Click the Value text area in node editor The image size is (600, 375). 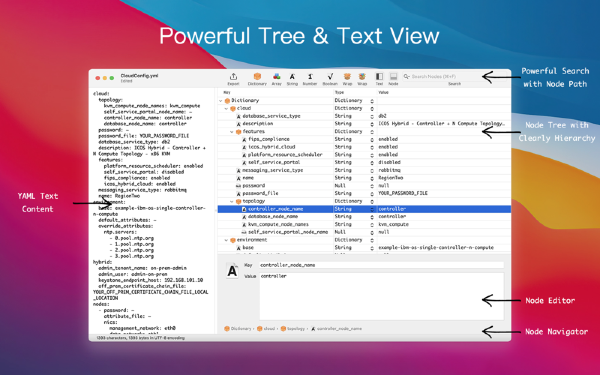pyautogui.click(x=381, y=296)
